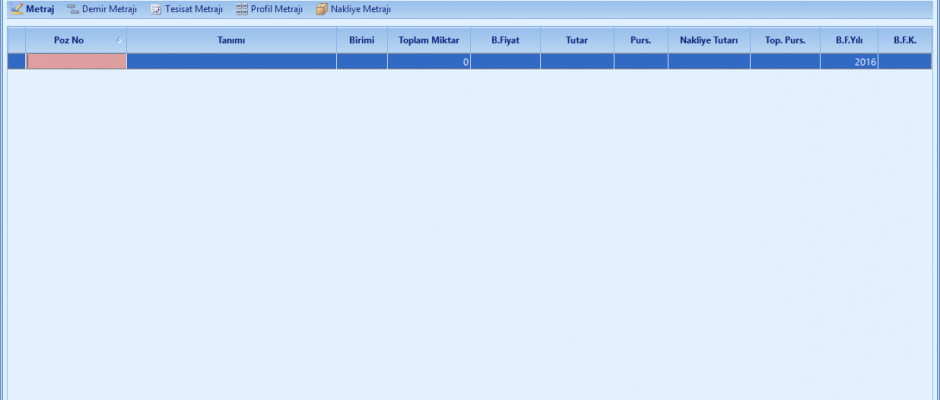The width and height of the screenshot is (940, 400).
Task: Click the Nakliye Metrajı tab icon
Action: pyautogui.click(x=321, y=9)
